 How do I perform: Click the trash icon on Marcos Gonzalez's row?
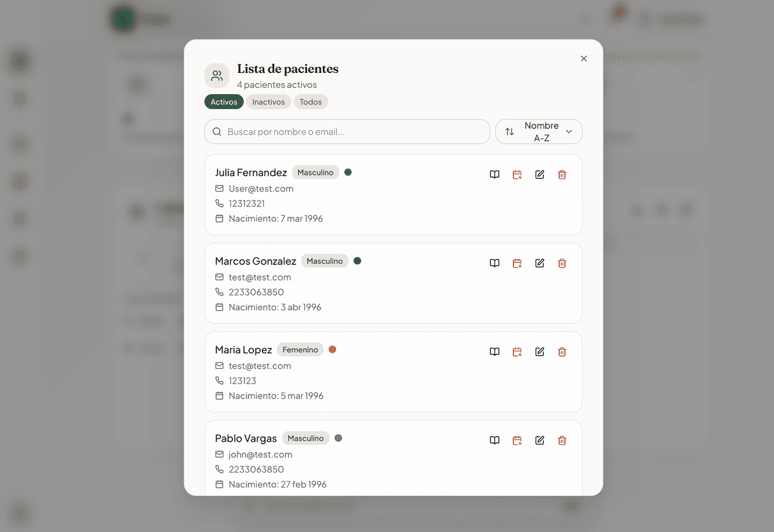pos(562,263)
